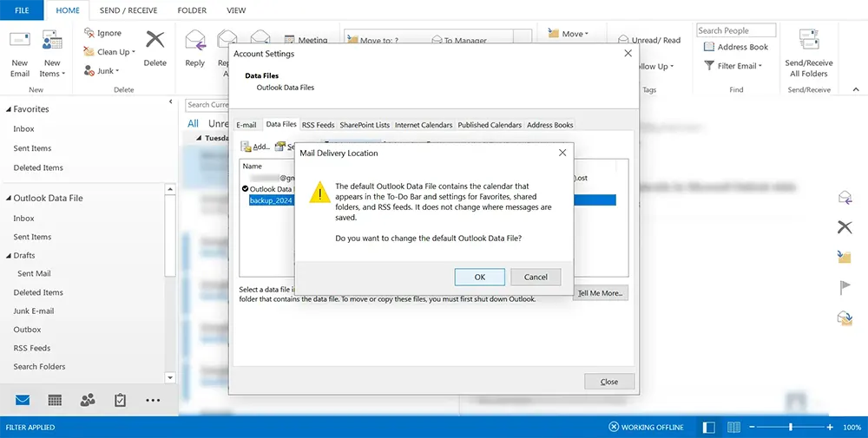The image size is (868, 438).
Task: Click Cancel in Mail Delivery Location dialog
Action: point(536,277)
